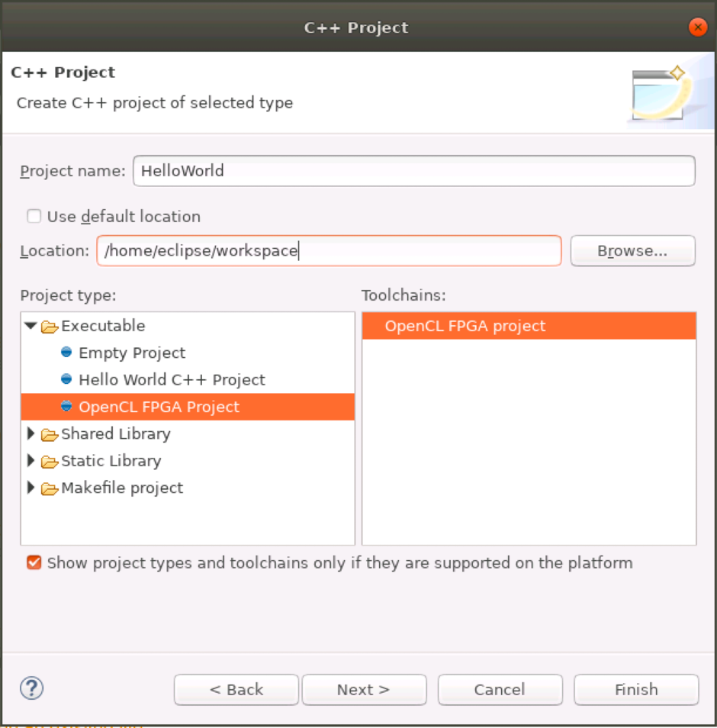Expand the Makefile project tree node
The image size is (717, 728).
[31, 488]
